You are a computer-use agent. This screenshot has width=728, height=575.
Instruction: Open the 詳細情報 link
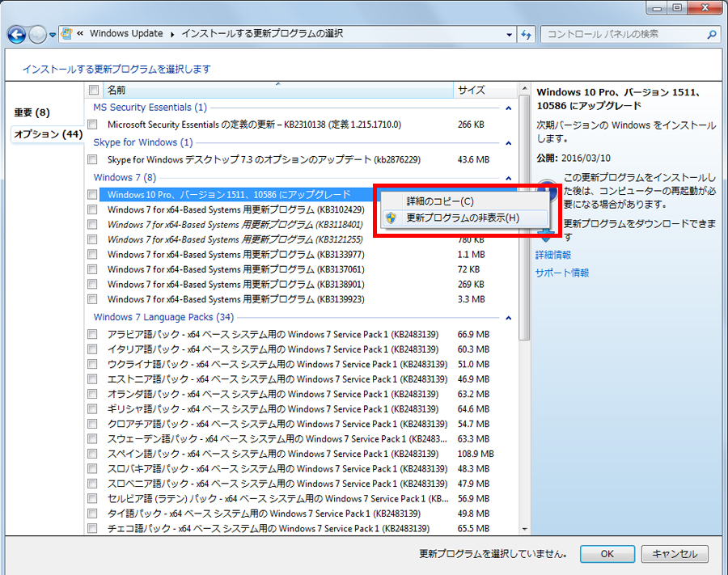[553, 255]
